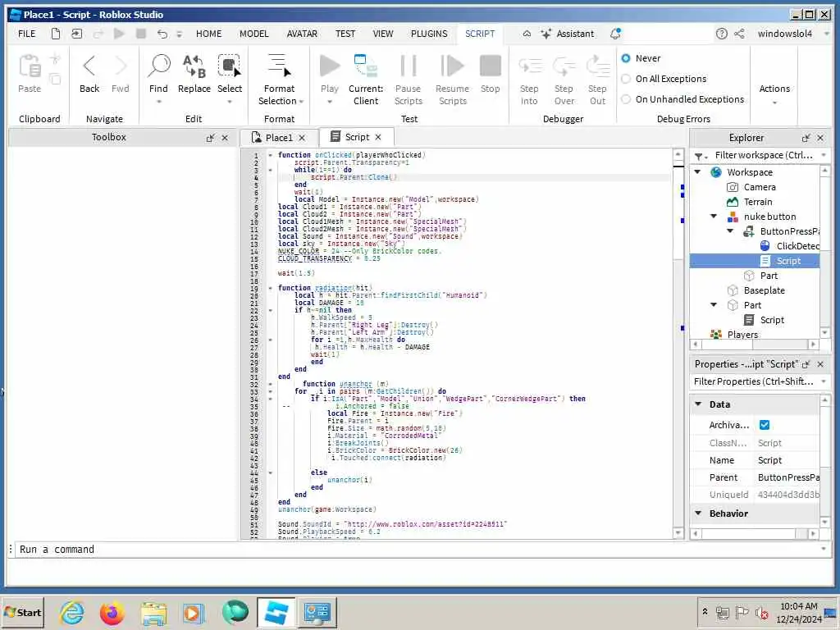Screen dimensions: 840x630
Task: Open the Find dropdown arrow
Action: [158, 102]
